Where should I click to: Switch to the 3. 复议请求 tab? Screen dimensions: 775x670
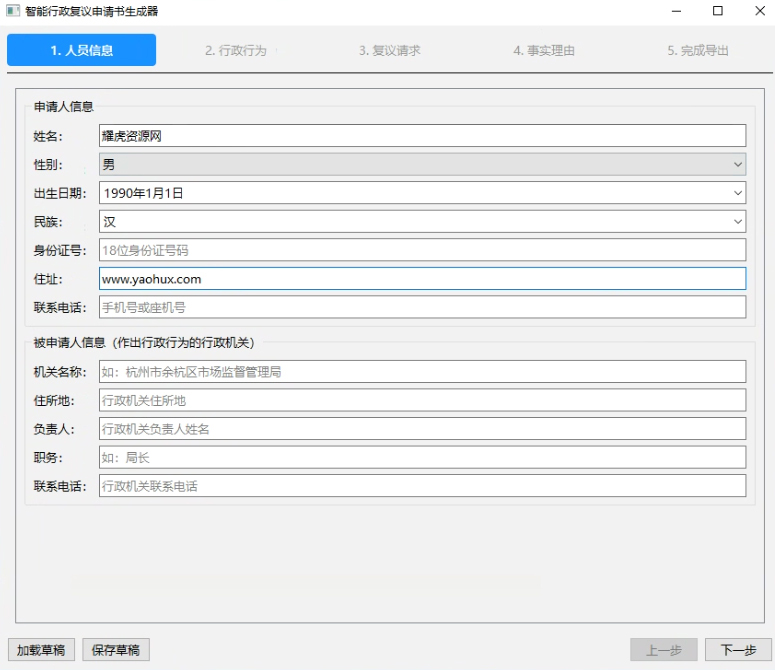(390, 50)
